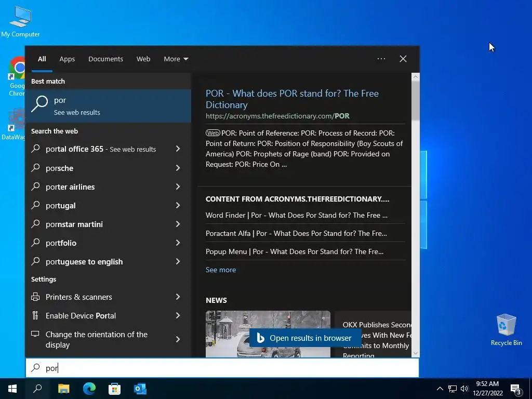Select best match 'por' web result
The height and width of the screenshot is (399, 532).
click(108, 106)
